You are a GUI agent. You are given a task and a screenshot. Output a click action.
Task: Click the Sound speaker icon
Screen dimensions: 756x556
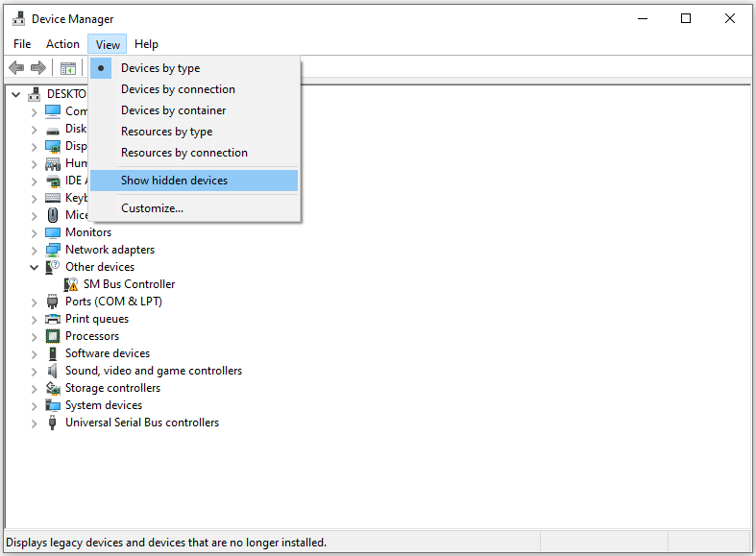coord(52,371)
